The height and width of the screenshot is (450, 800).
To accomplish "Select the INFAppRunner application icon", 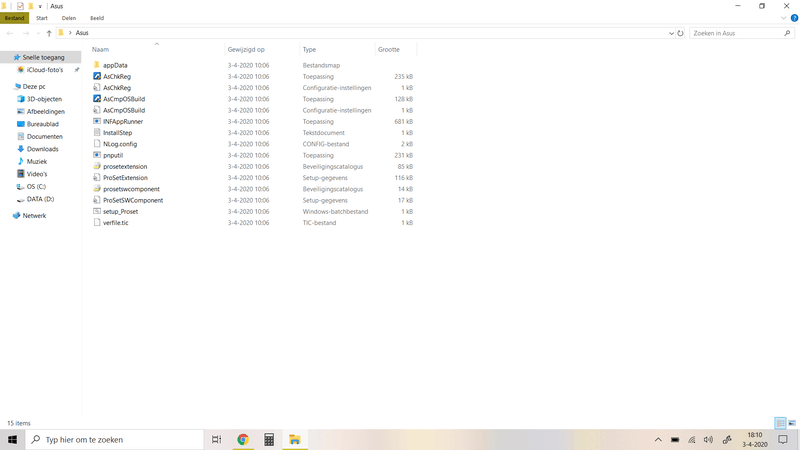I will point(96,121).
